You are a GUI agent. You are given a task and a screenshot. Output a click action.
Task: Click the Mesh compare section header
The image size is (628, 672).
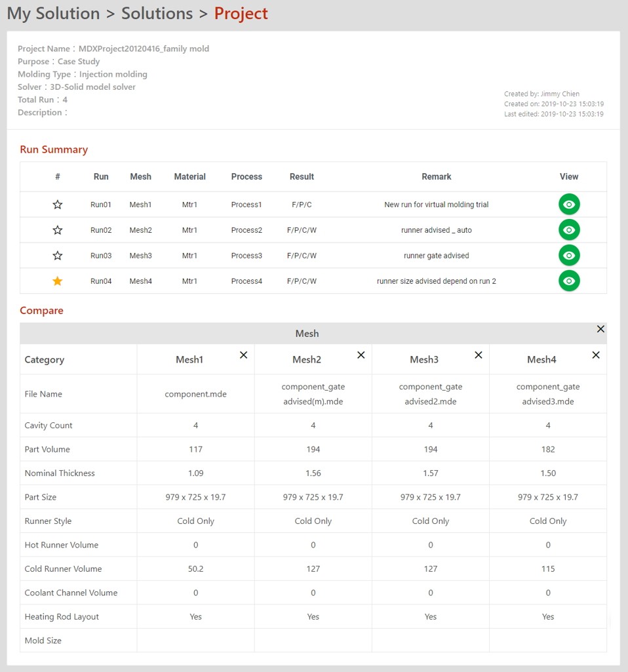coord(307,334)
